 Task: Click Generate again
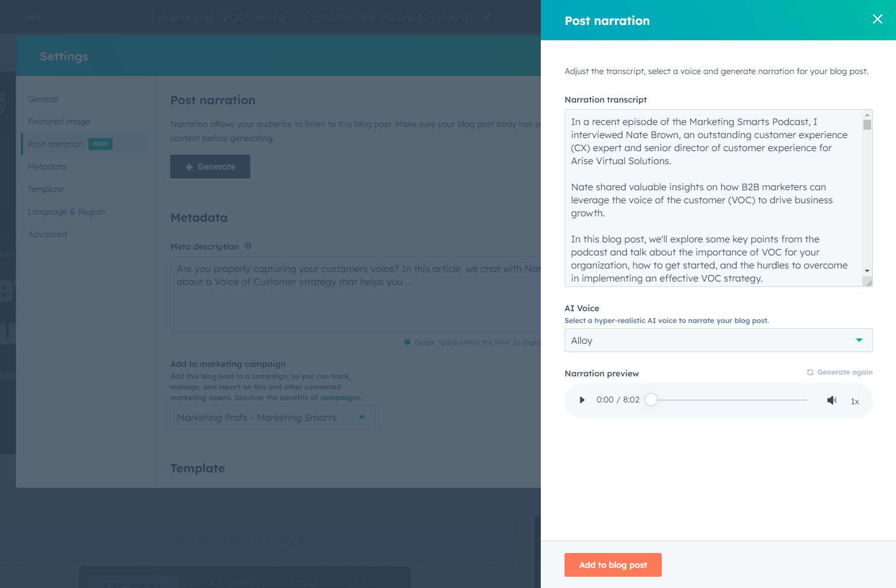844,372
